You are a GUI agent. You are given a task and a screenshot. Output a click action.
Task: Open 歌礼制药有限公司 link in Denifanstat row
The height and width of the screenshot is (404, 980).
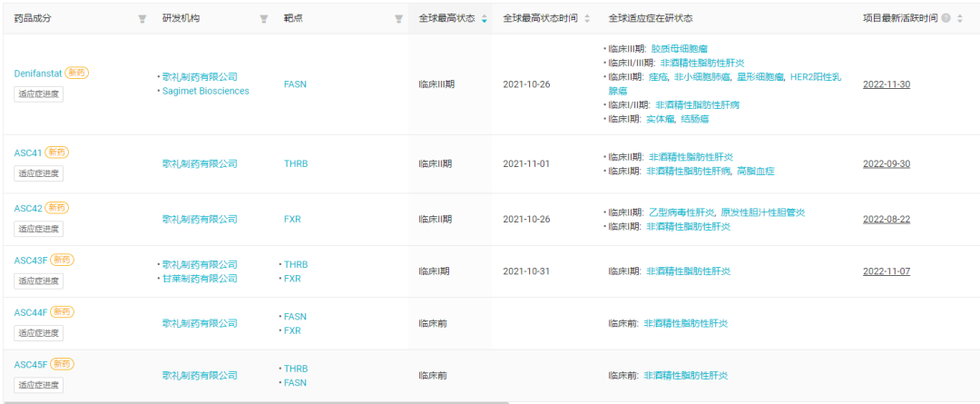pyautogui.click(x=200, y=77)
